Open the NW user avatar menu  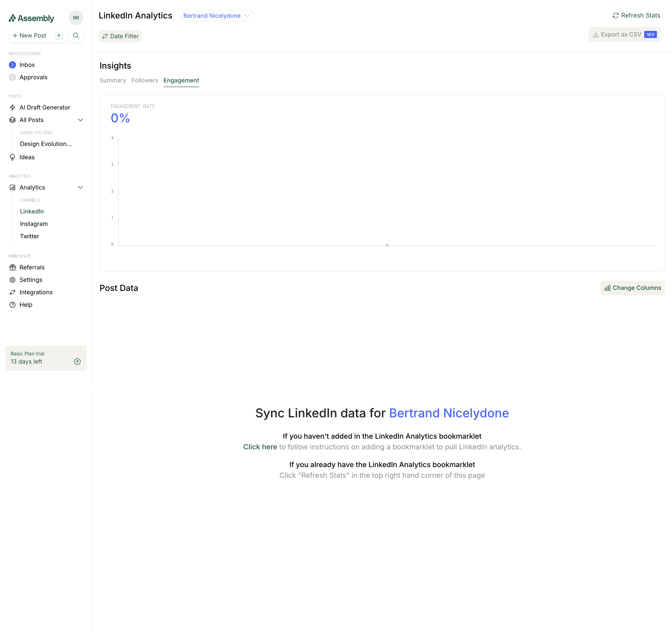coord(76,18)
